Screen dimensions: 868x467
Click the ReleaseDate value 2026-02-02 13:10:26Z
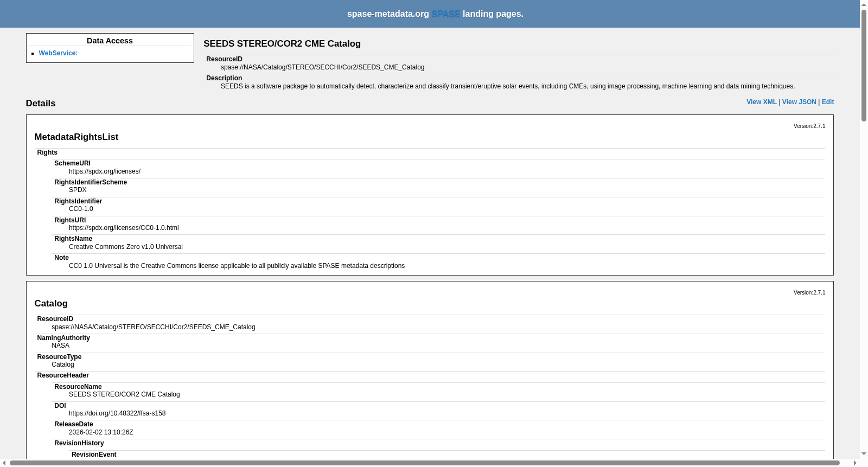pyautogui.click(x=101, y=432)
